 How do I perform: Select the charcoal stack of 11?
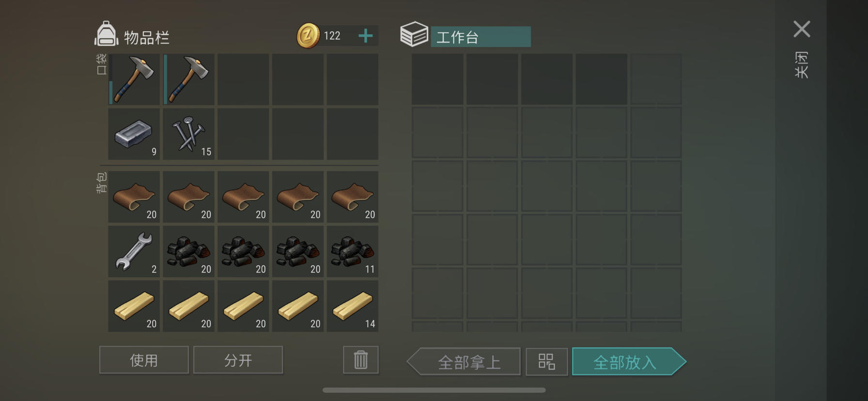(353, 251)
